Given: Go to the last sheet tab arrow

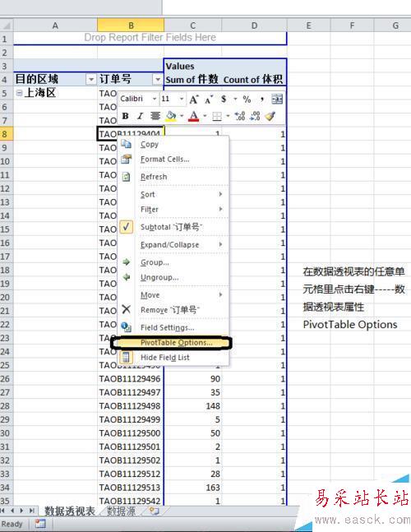Looking at the screenshot, I should coord(31,511).
